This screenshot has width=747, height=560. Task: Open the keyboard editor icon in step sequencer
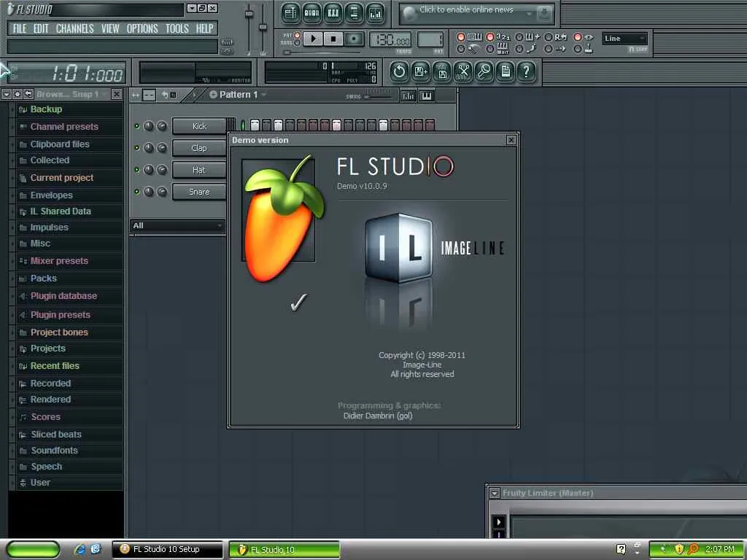tap(426, 96)
